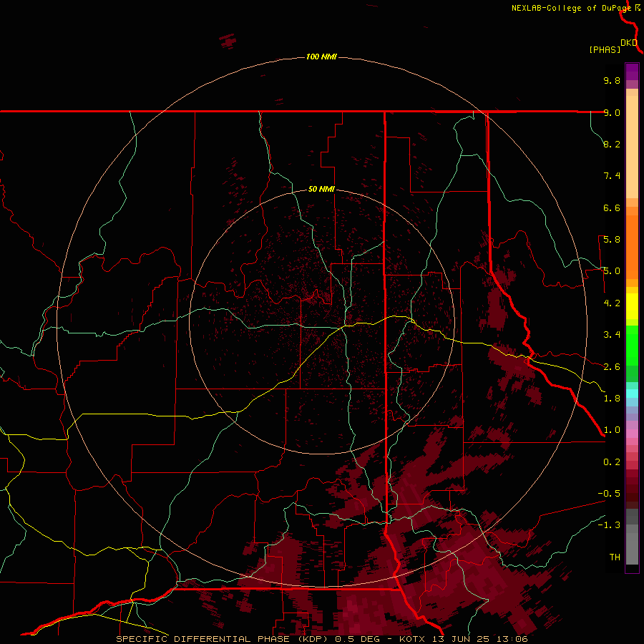
Task: Click the SPECIFIC DIFFERENTIAL PHASE (KDP) caption
Action: tap(223, 639)
